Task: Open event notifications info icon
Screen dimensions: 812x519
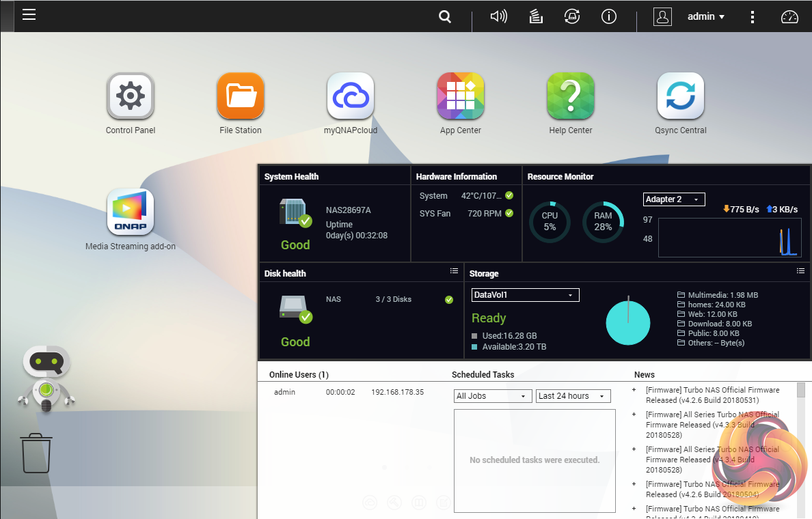Action: point(609,16)
